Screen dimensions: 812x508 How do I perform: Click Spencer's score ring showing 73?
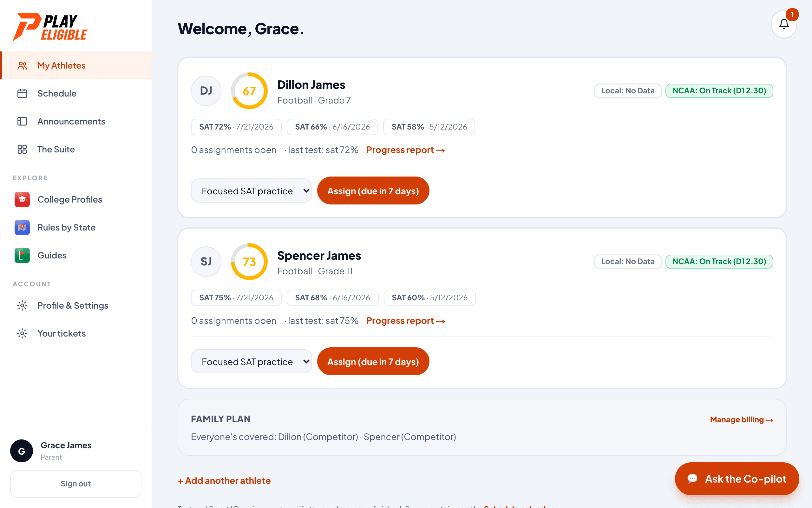[249, 261]
